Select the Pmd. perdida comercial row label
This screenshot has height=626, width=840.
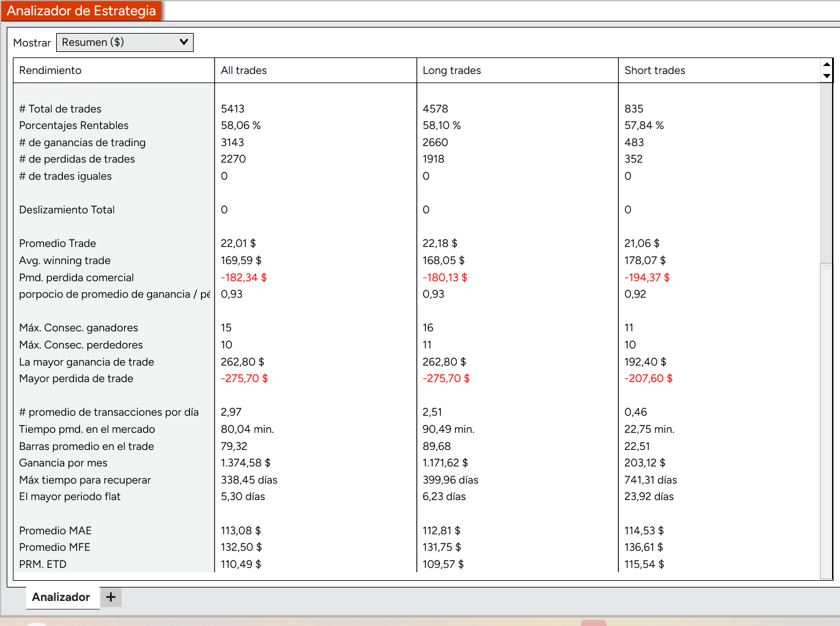(76, 278)
